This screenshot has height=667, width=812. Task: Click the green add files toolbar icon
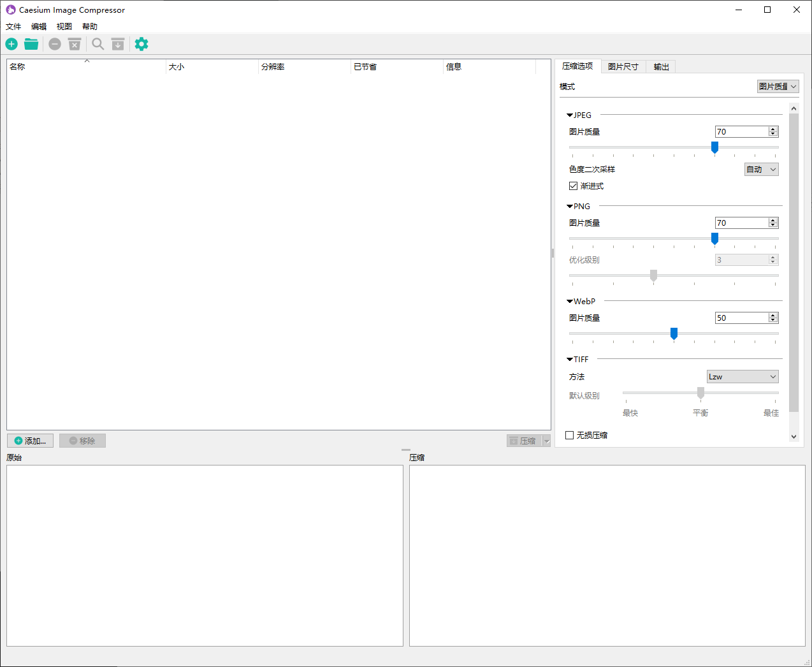click(11, 44)
